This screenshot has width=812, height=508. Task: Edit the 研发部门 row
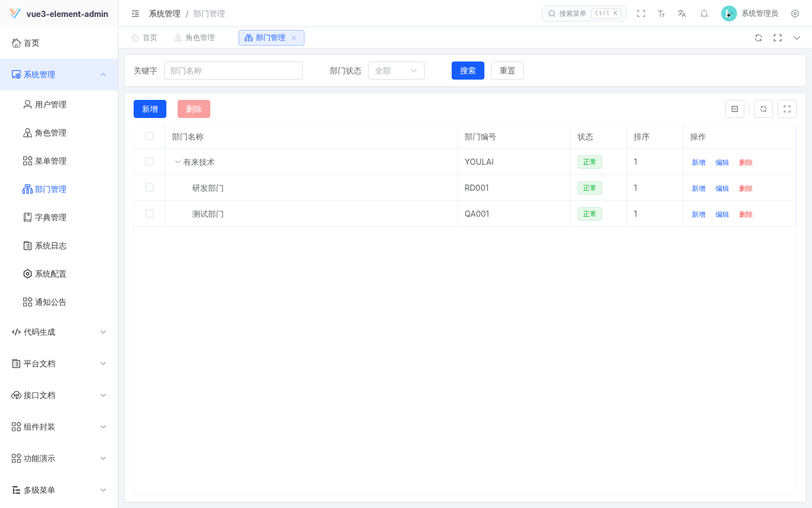[722, 189]
